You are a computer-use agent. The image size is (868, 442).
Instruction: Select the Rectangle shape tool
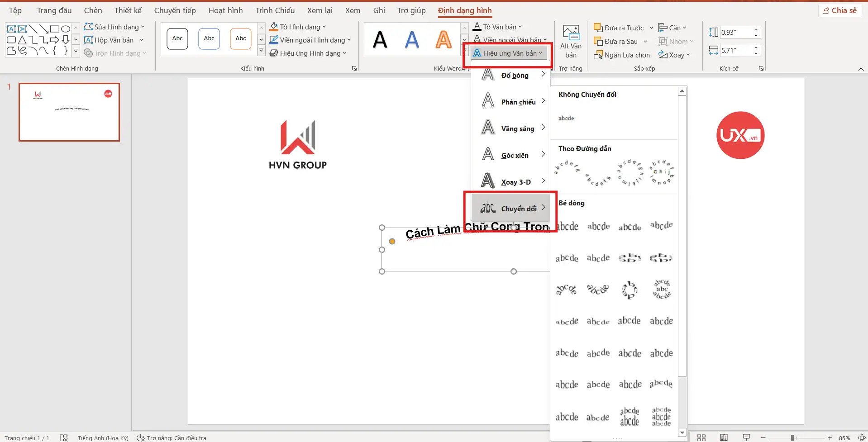[54, 29]
